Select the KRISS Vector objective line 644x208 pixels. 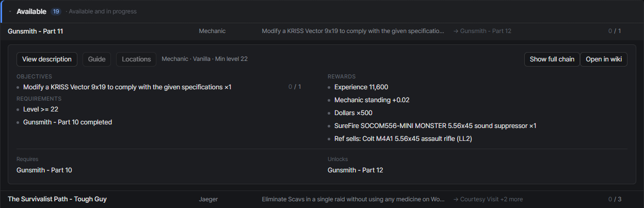[x=127, y=87]
